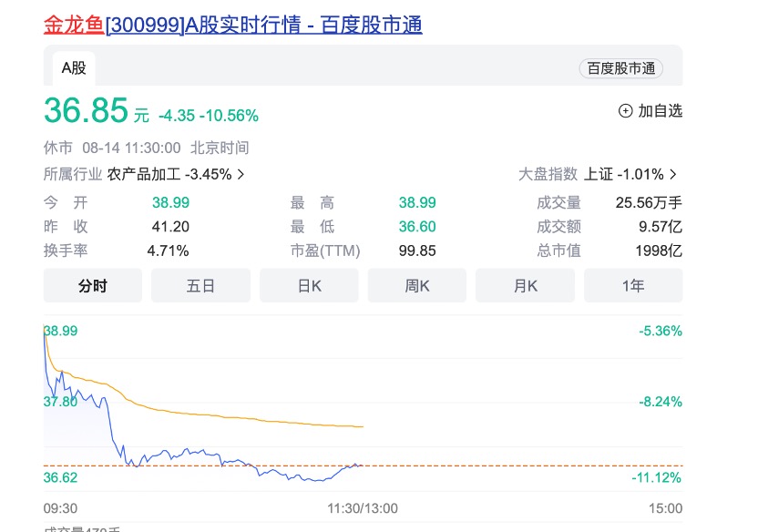The image size is (758, 532).
Task: Switch to the 分时 chart tab
Action: click(x=92, y=286)
